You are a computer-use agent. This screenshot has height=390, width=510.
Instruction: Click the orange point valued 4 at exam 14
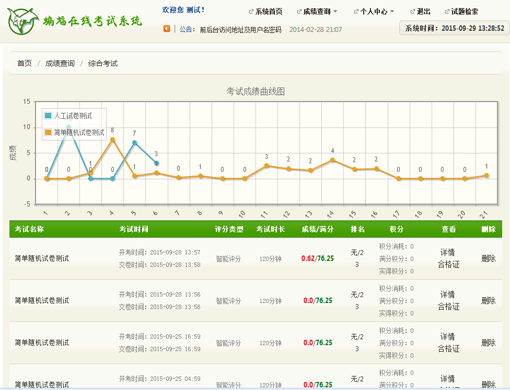pos(332,160)
